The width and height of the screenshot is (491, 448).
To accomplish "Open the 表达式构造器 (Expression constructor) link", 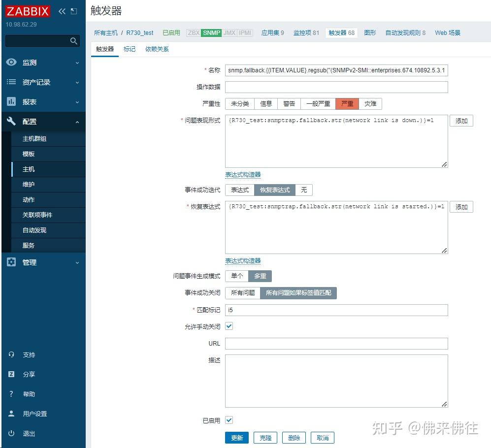I will (x=242, y=175).
